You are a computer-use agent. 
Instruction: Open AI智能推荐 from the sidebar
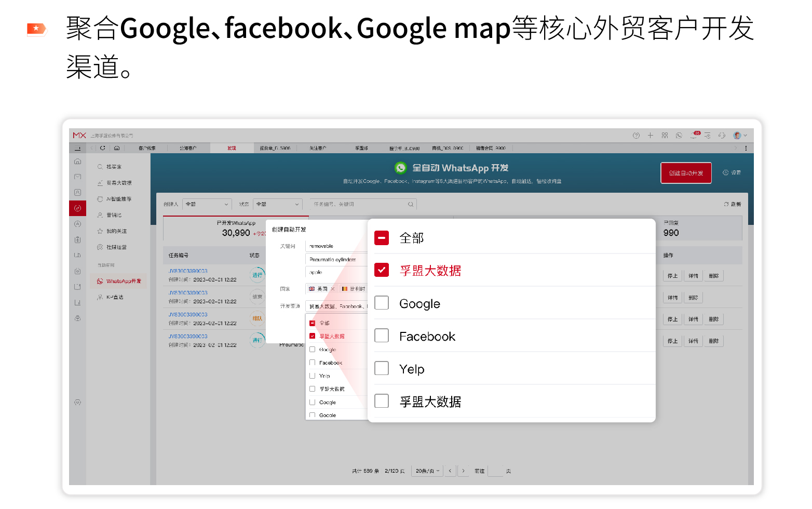[x=116, y=198]
